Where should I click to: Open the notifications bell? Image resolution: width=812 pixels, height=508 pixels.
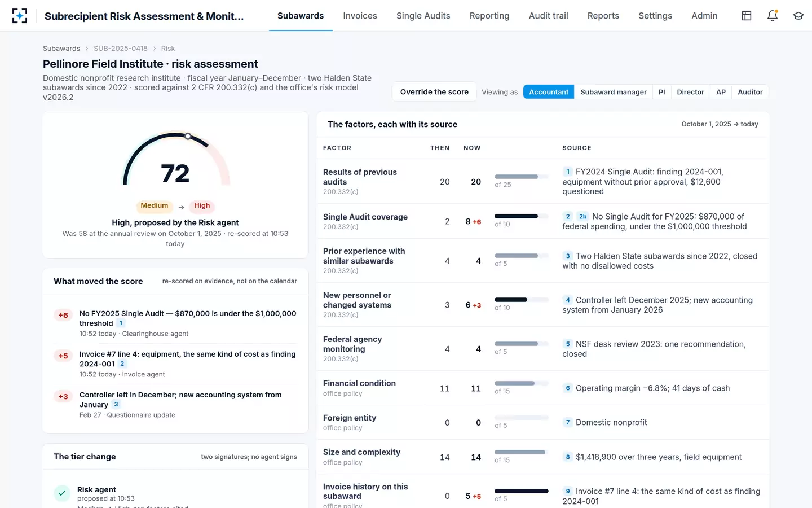[773, 16]
